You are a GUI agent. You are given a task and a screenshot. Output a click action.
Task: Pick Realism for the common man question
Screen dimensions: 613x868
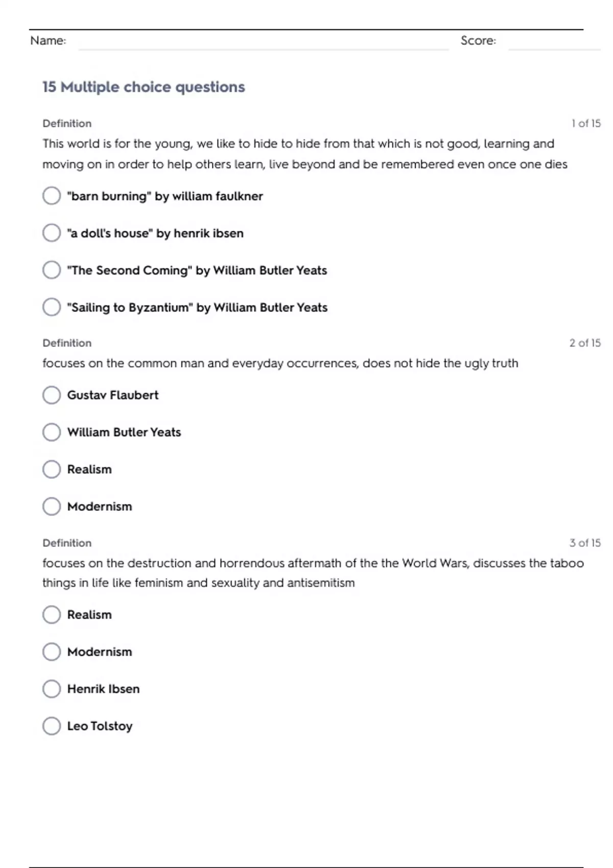click(x=52, y=469)
